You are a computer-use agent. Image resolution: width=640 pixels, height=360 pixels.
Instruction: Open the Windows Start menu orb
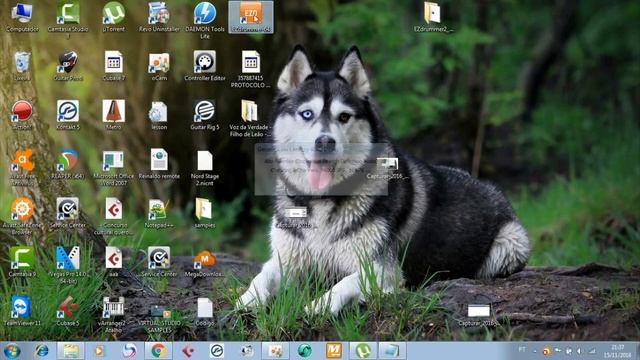pos(12,351)
